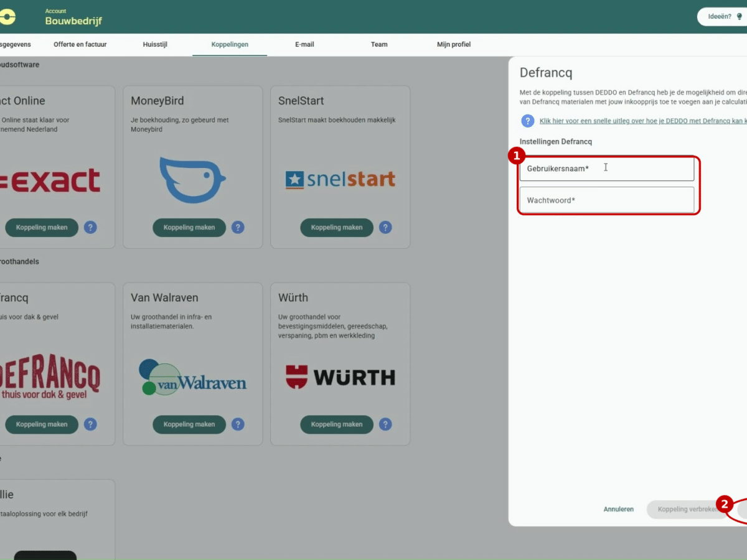The height and width of the screenshot is (560, 747).
Task: Select the Koppelingen tab
Action: (x=230, y=44)
